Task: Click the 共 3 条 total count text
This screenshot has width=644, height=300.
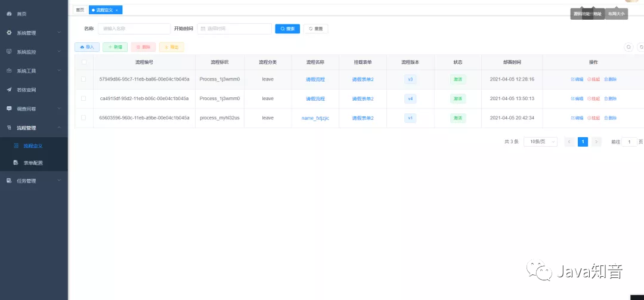Action: [x=512, y=142]
